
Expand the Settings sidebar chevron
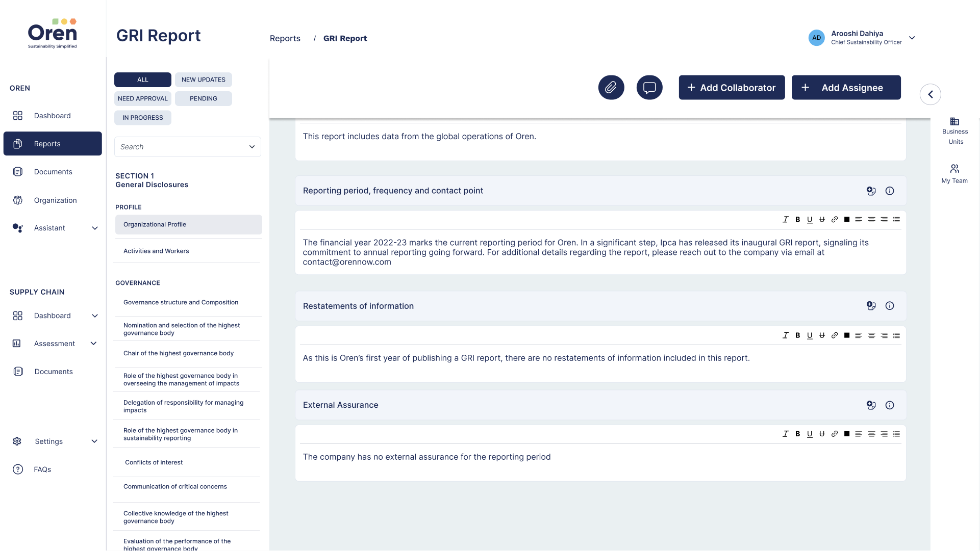tap(94, 441)
